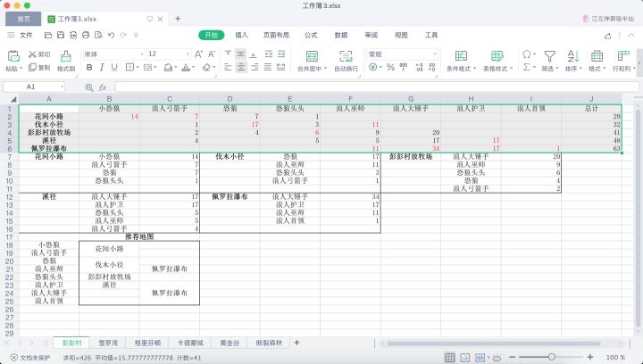Click the 合并居中 merge and center icon

(x=312, y=56)
